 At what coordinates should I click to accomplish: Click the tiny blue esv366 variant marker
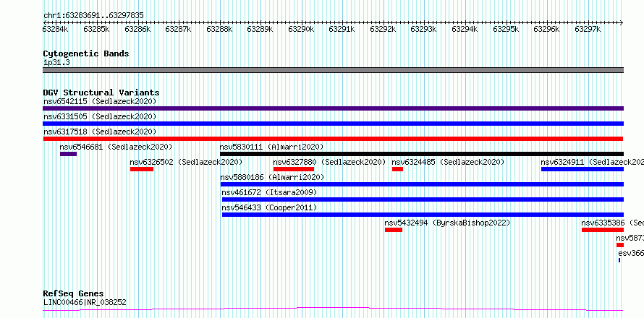619,260
